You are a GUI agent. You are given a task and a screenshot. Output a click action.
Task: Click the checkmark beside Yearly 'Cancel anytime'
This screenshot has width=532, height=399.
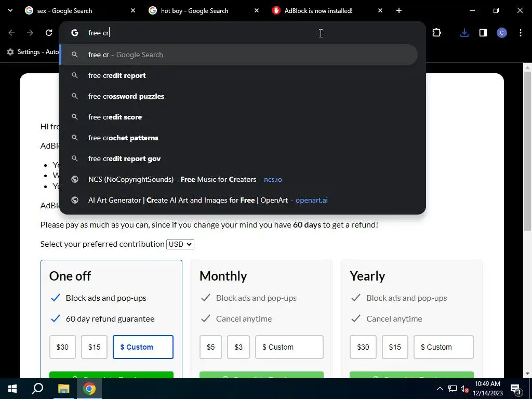coord(355,318)
